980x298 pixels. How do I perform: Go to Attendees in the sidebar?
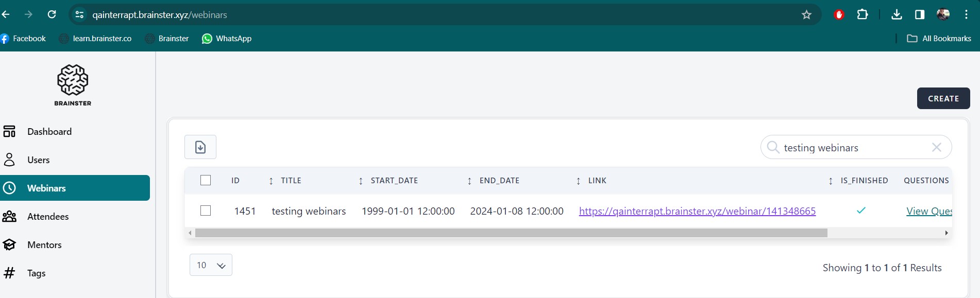point(47,217)
